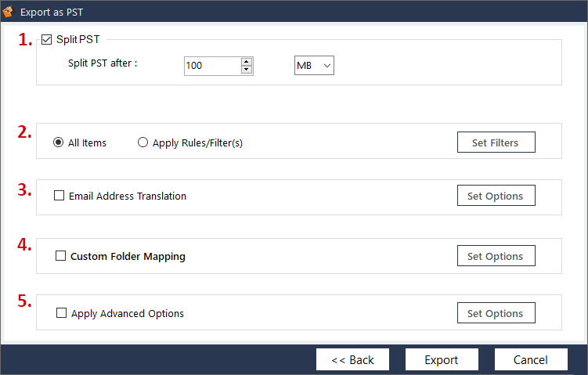Enable the Custom Folder Mapping checkbox

(60, 256)
